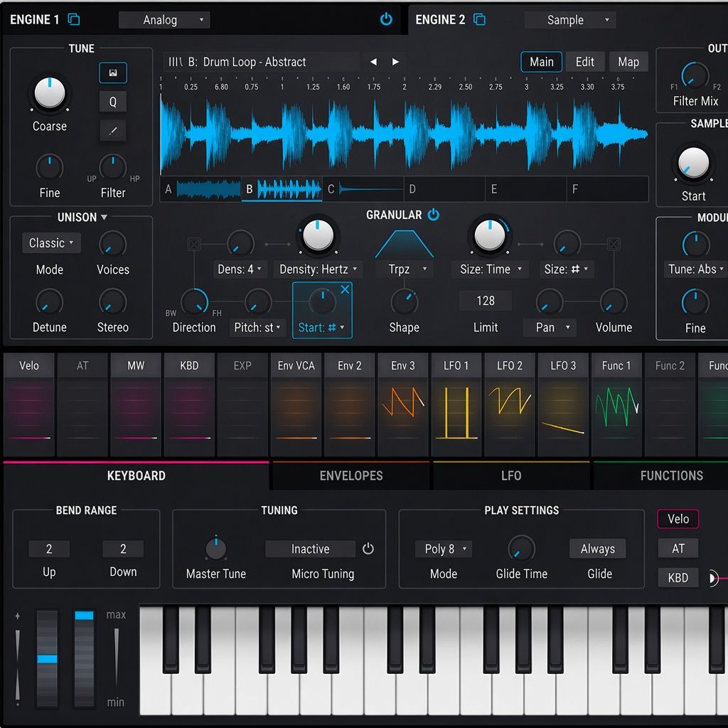
Task: Click the Master Tune knob
Action: (x=216, y=548)
